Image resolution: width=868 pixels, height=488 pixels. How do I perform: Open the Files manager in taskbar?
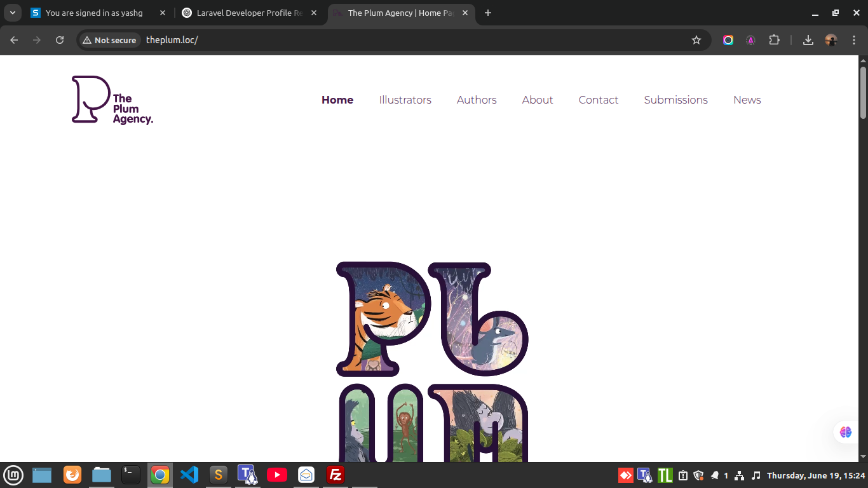[102, 475]
